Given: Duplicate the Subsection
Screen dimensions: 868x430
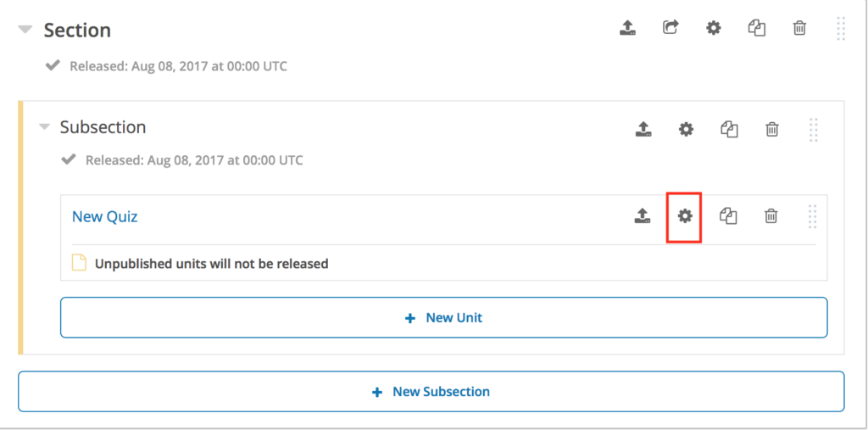Looking at the screenshot, I should coord(730,130).
